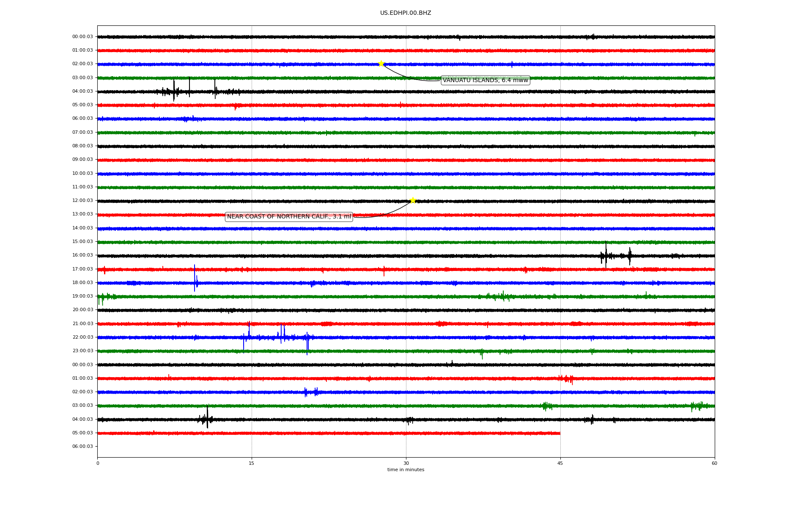Click the 15 tick on the x-axis
This screenshot has width=812, height=508.
point(252,463)
